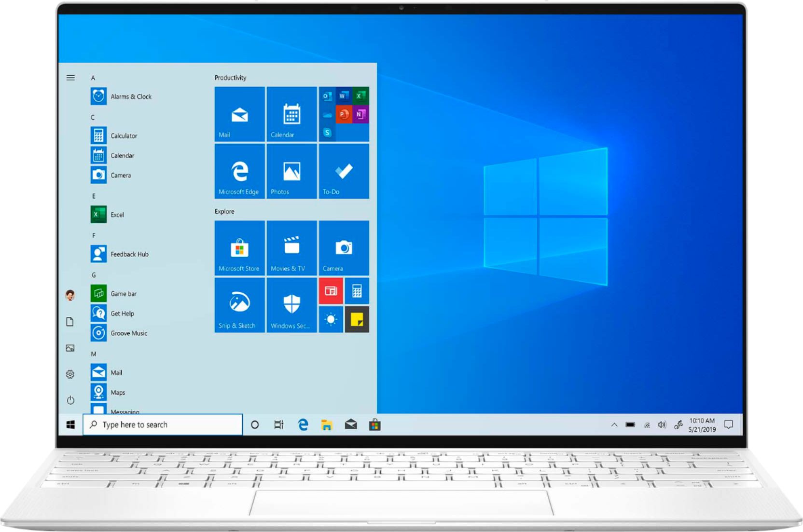803x532 pixels.
Task: Open the Microsoft Store tile
Action: [x=240, y=248]
